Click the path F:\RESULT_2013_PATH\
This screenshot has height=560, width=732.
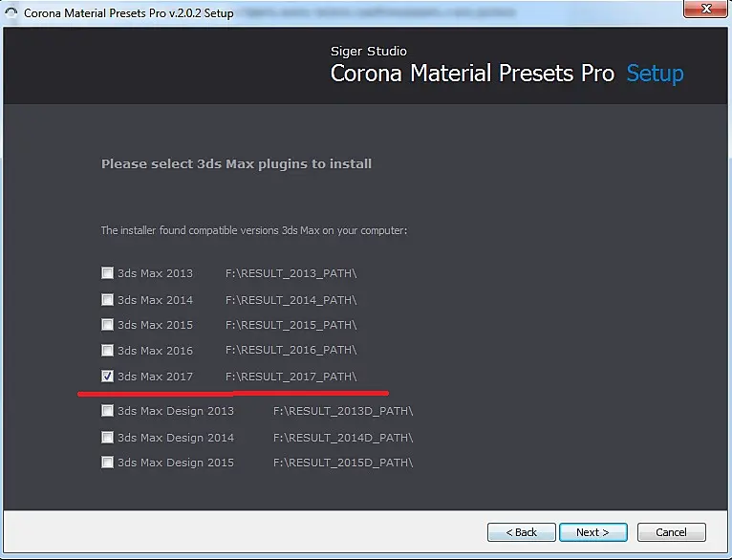[x=291, y=273]
